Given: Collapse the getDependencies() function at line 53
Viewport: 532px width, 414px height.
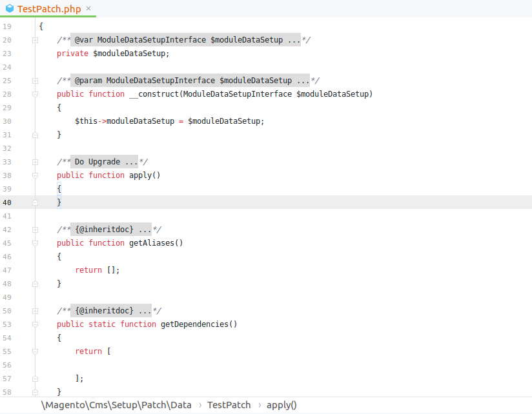Looking at the screenshot, I should click(x=35, y=324).
